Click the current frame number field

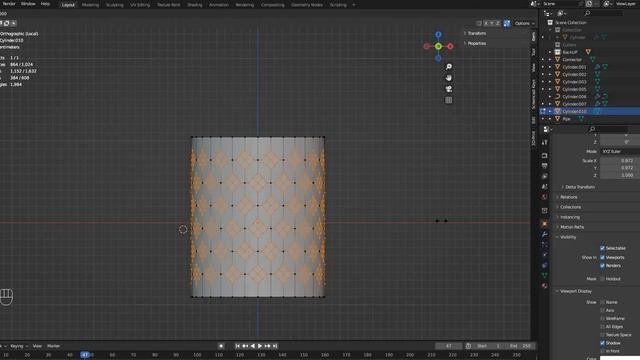click(449, 346)
